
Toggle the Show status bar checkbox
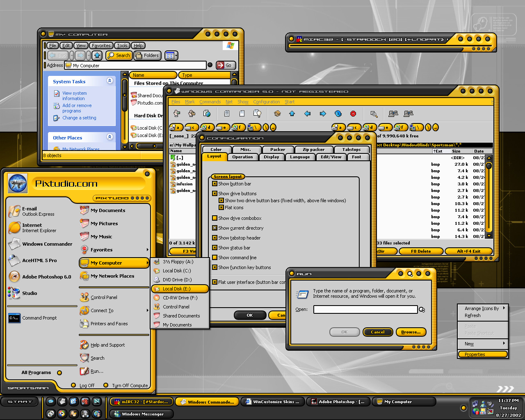click(x=215, y=248)
